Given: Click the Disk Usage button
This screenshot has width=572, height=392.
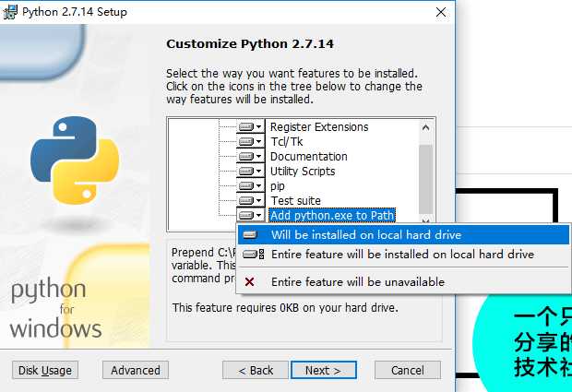Looking at the screenshot, I should tap(45, 371).
